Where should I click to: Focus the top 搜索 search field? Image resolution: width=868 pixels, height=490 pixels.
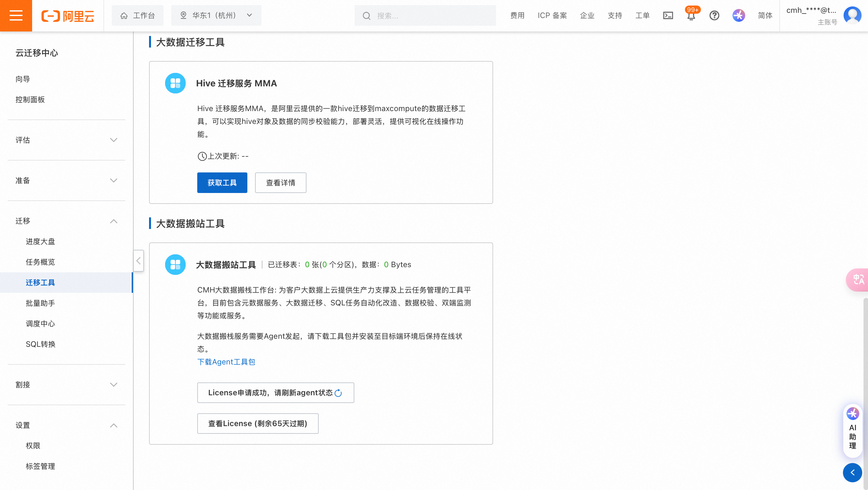point(425,15)
